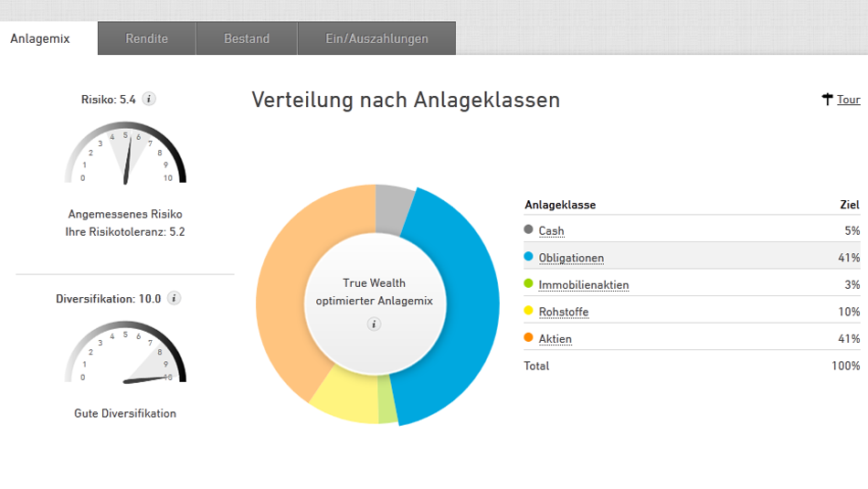Open the Ein/Auszahlungen tab
The image size is (868, 489).
click(x=377, y=38)
